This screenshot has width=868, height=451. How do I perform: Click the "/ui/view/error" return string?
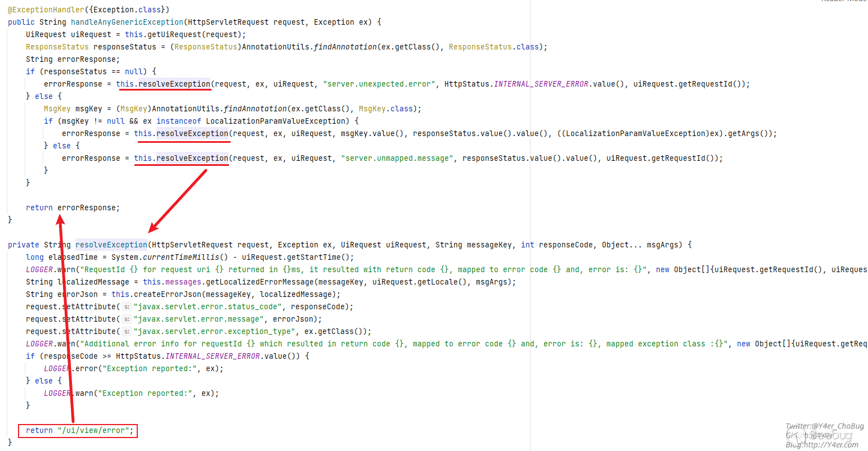pos(93,430)
